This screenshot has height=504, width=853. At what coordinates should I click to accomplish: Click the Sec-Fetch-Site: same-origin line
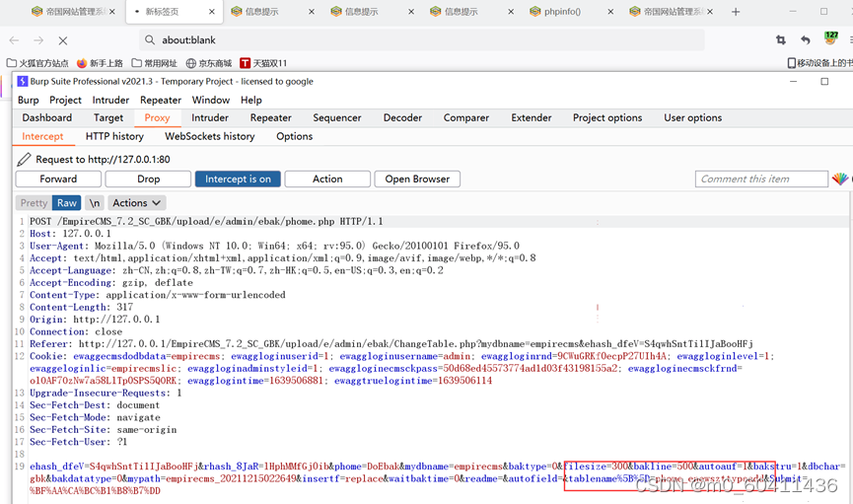point(103,429)
